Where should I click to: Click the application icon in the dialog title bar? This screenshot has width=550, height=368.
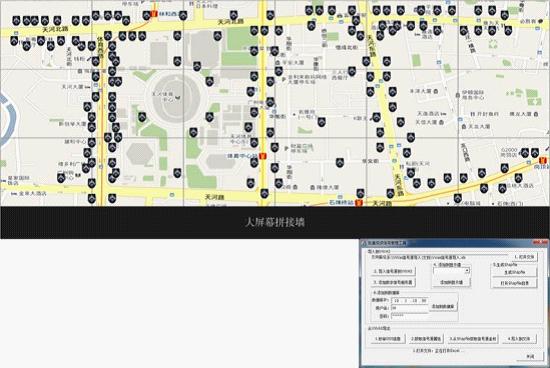[x=364, y=243]
